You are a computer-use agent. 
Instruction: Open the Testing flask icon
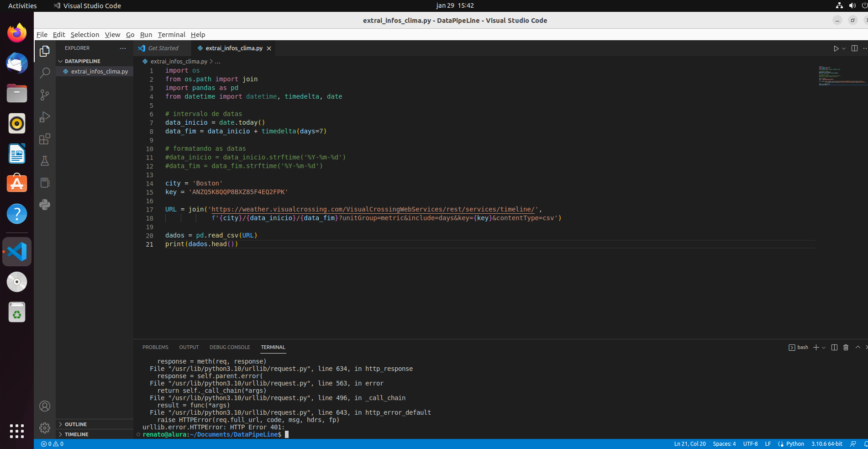click(45, 161)
